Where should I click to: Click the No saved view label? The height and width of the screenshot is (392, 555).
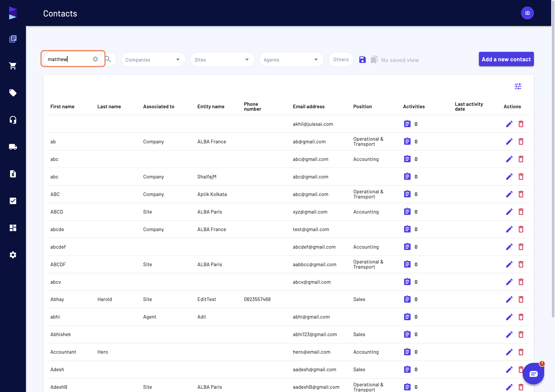coord(400,60)
